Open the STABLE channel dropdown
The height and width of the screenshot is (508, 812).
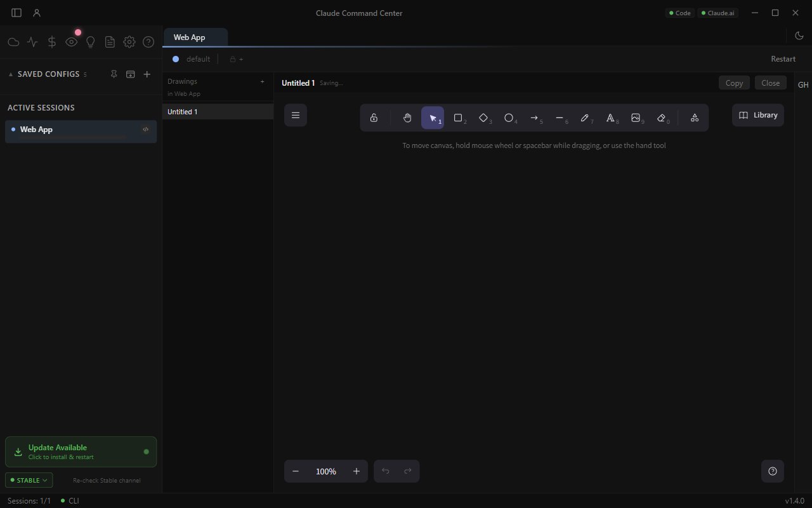[x=29, y=480]
